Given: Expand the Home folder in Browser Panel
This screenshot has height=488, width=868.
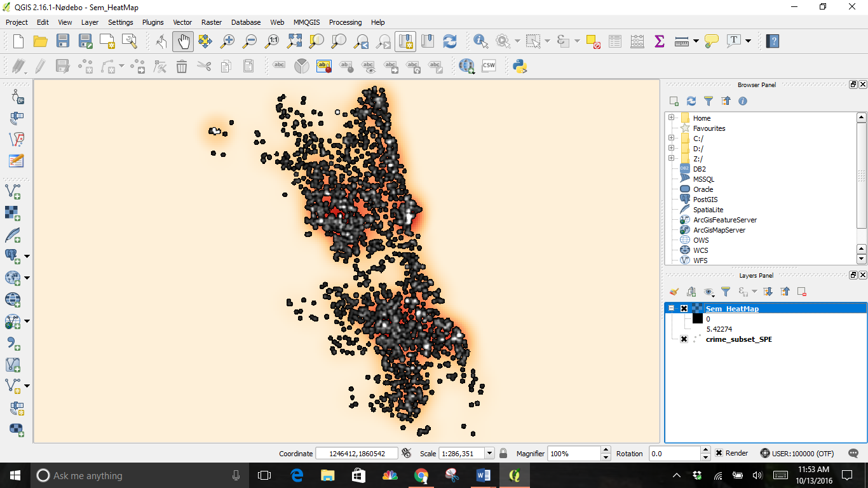Looking at the screenshot, I should point(672,118).
